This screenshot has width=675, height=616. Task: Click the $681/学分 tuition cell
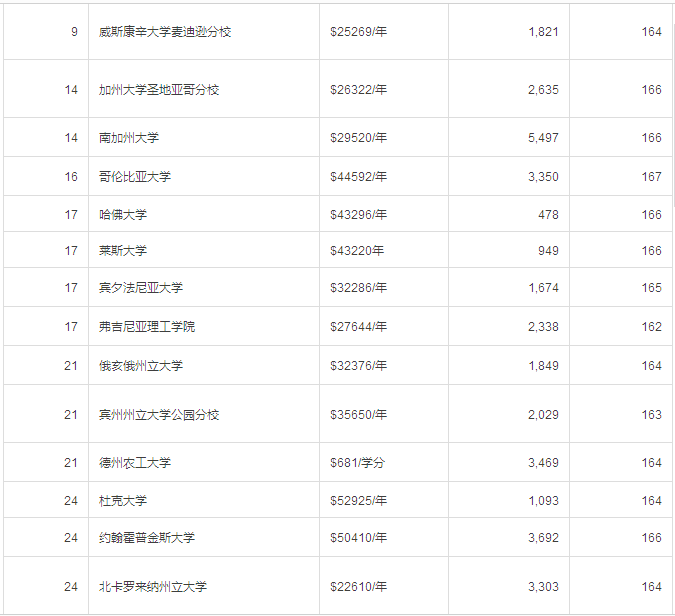click(x=358, y=463)
